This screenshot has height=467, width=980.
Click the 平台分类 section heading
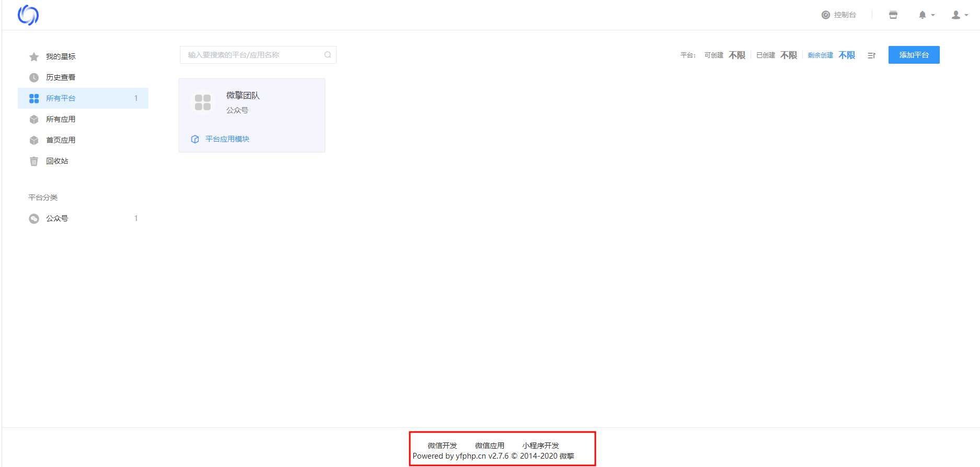click(43, 197)
